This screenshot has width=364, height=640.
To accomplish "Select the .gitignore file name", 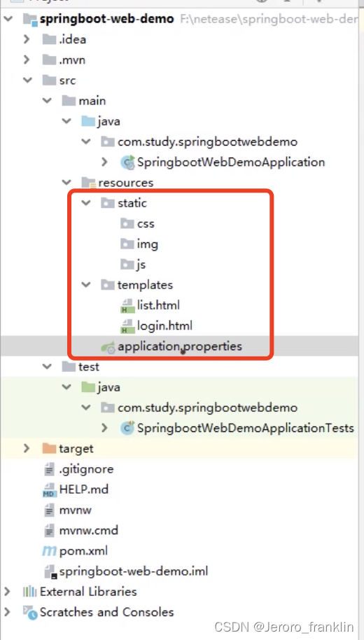I will (86, 469).
